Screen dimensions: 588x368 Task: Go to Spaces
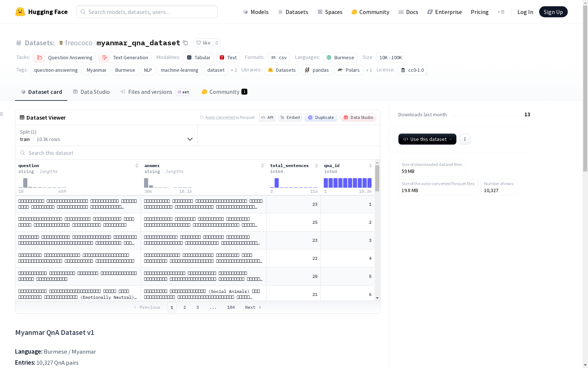tap(330, 12)
